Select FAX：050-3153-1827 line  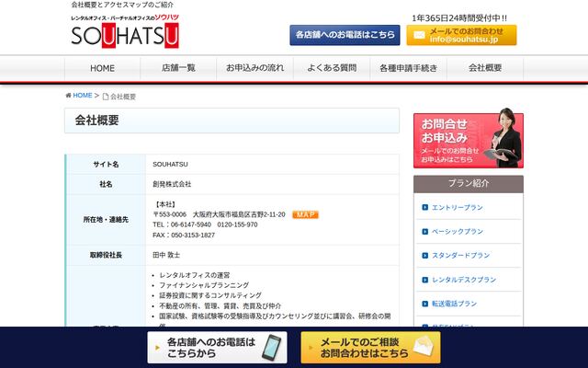(184, 236)
